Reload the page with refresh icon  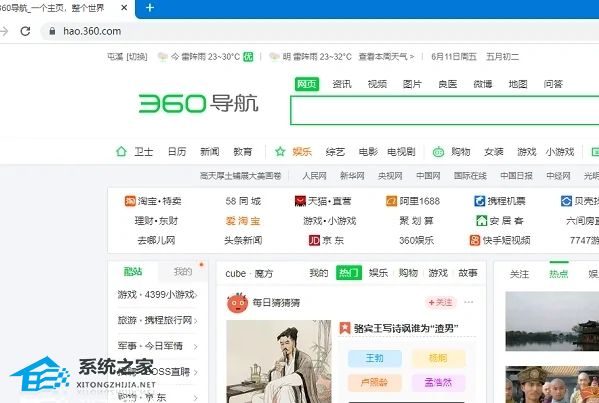click(25, 31)
